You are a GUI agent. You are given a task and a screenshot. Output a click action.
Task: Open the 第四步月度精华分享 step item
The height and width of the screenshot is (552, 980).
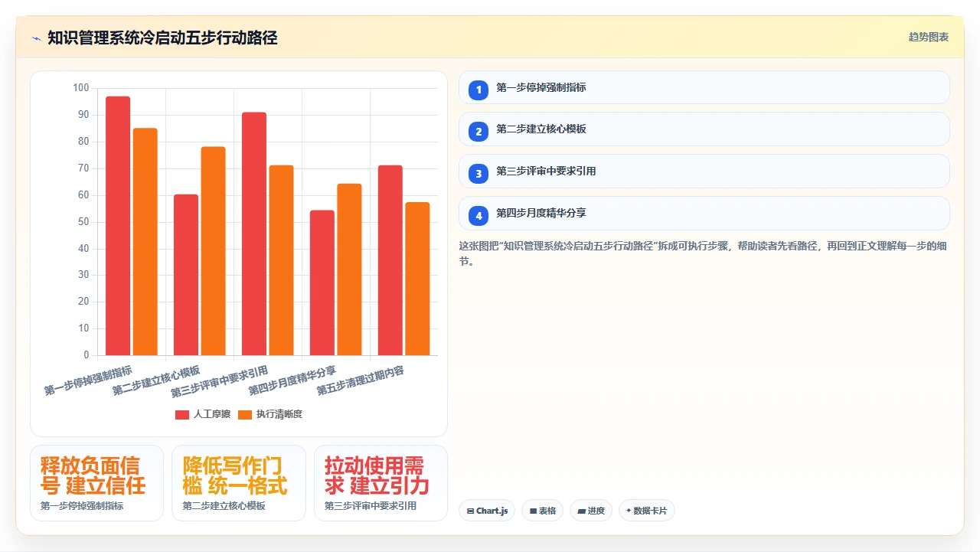704,214
